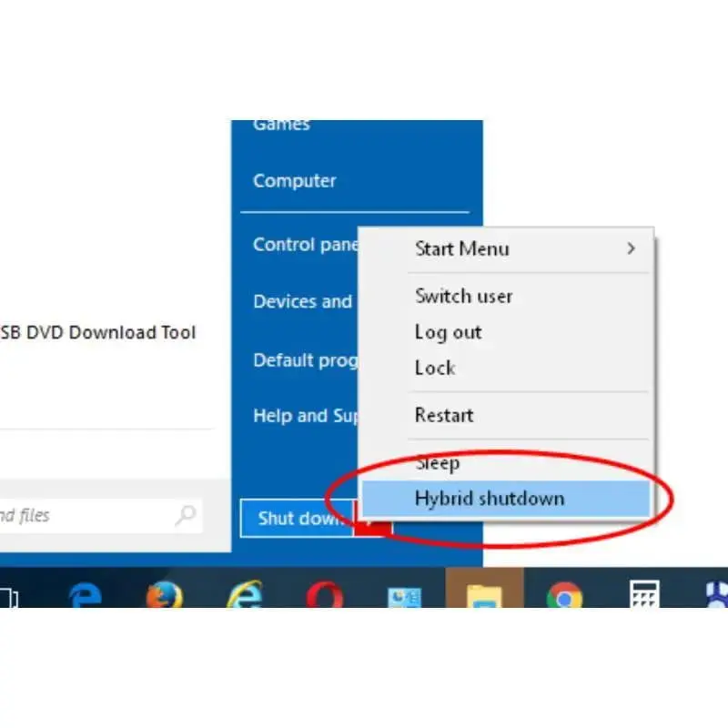Open Microsoft Edge from the taskbar
The width and height of the screenshot is (728, 728).
tap(85, 595)
